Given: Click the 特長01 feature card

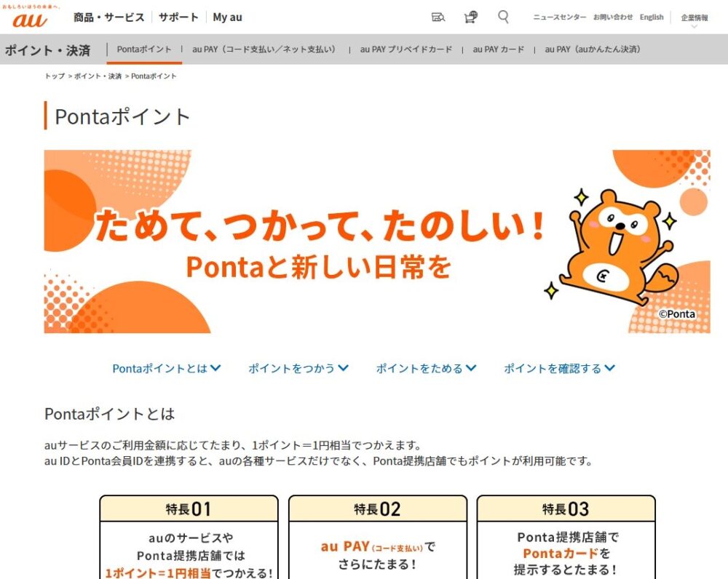Looking at the screenshot, I should tap(189, 538).
